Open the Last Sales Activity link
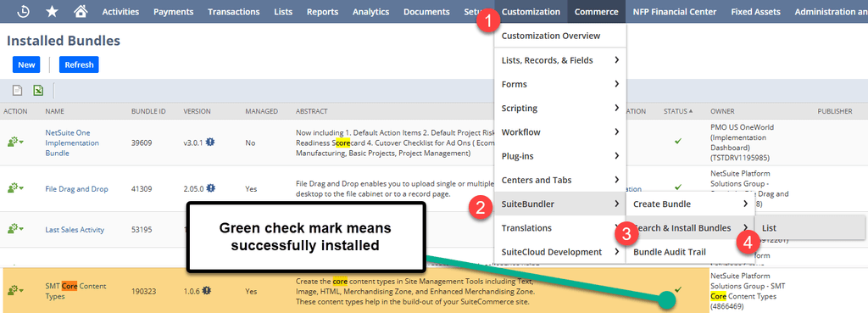This screenshot has width=868, height=313. 75,229
